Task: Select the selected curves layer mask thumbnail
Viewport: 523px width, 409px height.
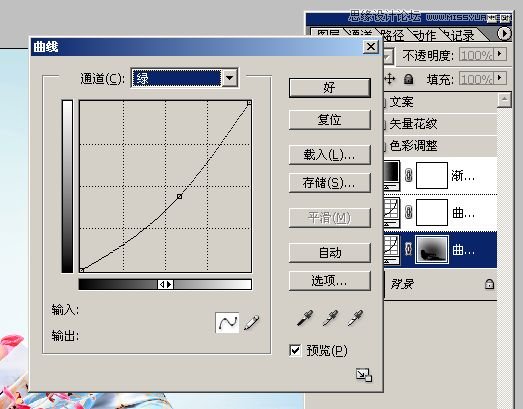Action: (432, 249)
